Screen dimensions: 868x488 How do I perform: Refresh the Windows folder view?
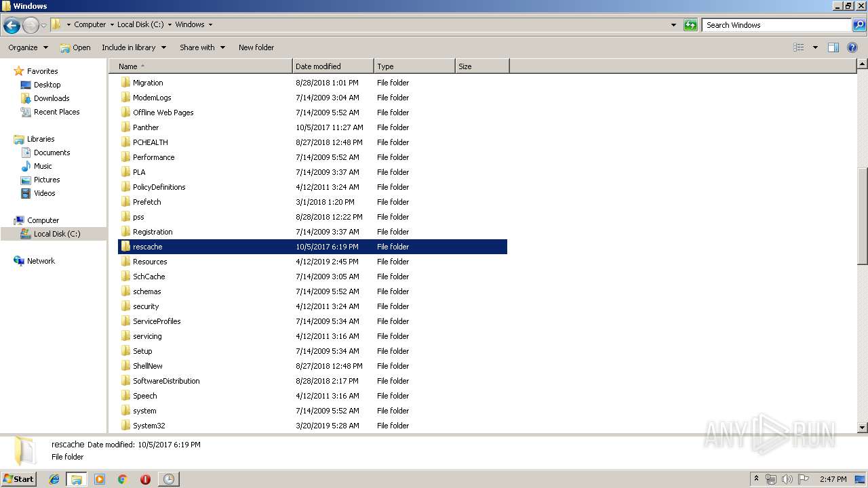(690, 25)
